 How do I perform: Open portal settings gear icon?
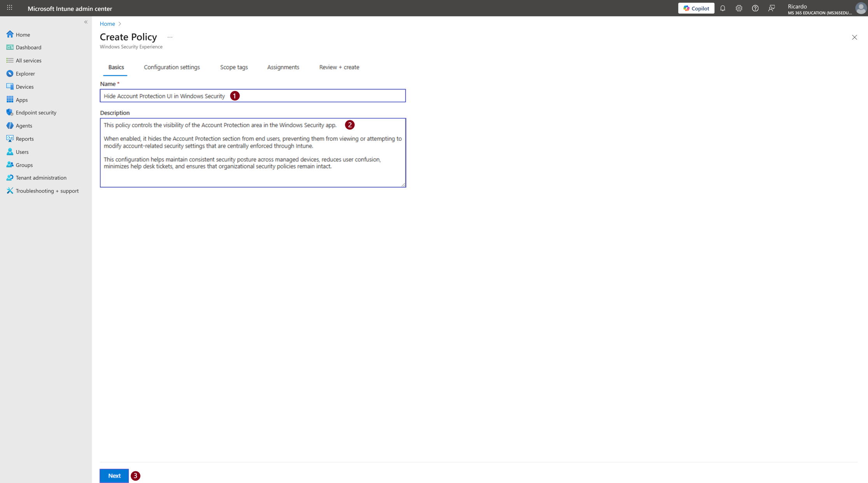pos(739,8)
